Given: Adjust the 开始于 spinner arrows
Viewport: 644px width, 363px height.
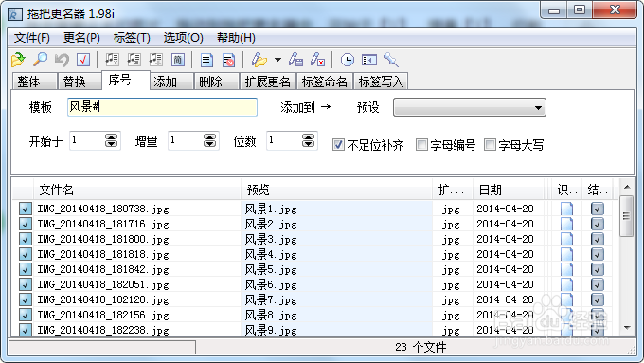Looking at the screenshot, I should coord(111,140).
